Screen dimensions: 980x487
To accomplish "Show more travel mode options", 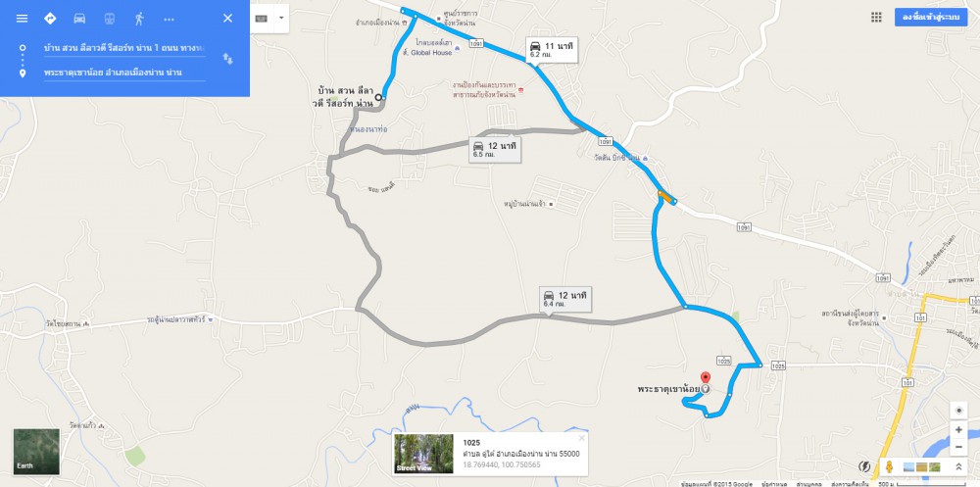I will [169, 20].
